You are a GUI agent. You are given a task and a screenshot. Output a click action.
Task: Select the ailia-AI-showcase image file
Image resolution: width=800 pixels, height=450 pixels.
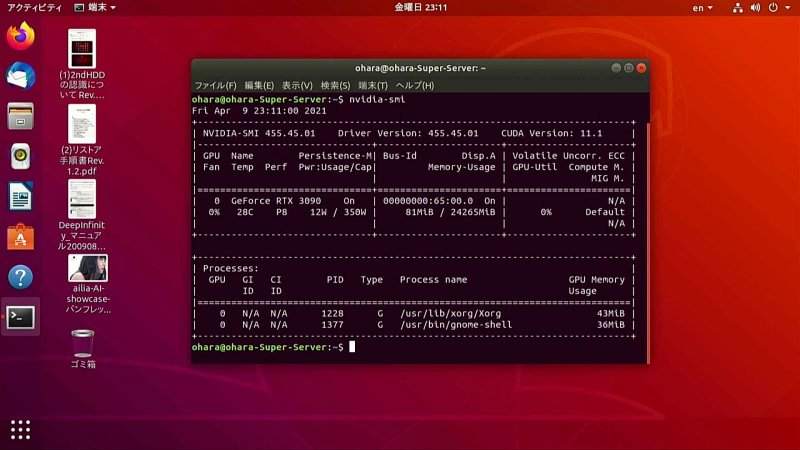pos(88,284)
